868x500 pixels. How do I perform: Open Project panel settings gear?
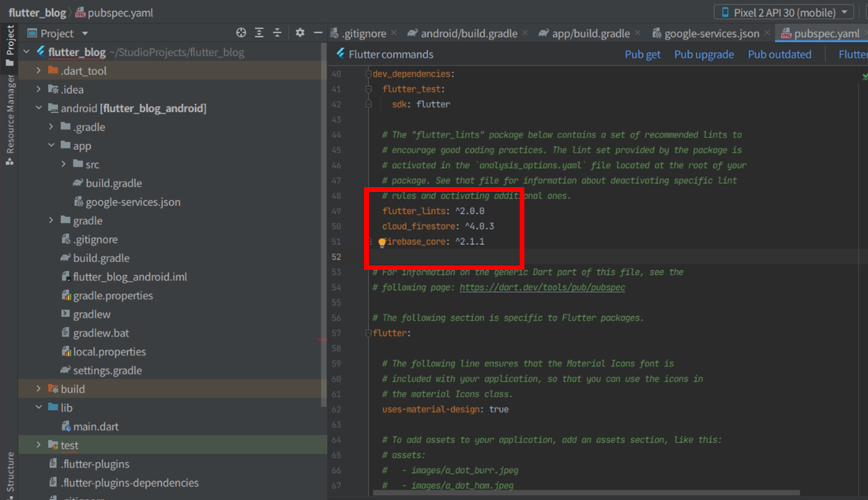pos(300,33)
